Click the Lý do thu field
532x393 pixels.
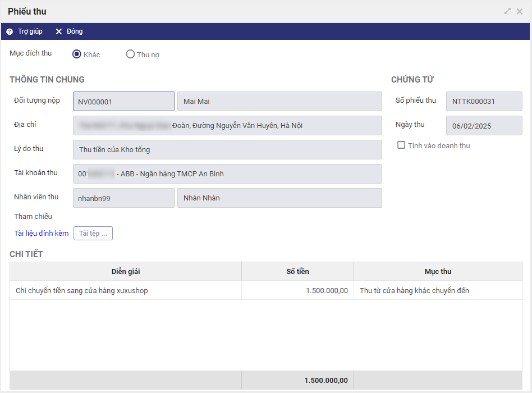coord(227,150)
